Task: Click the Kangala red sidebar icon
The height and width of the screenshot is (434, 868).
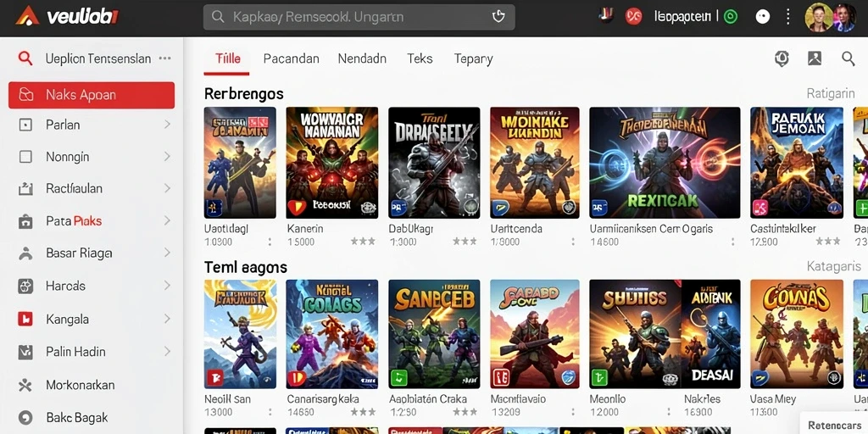Action: pyautogui.click(x=25, y=319)
